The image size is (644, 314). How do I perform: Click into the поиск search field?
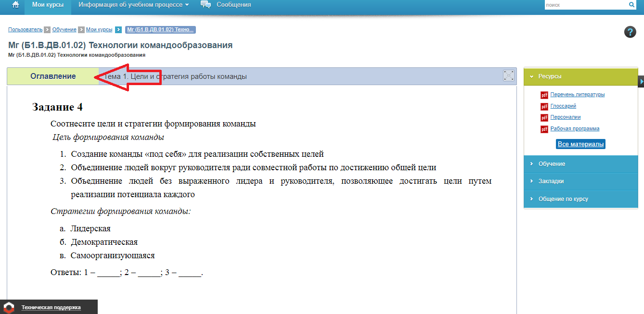(x=585, y=5)
